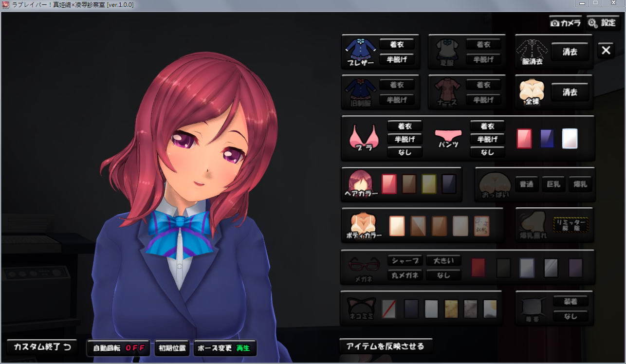This screenshot has height=364, width=626.
Task: Click the ネコミミ cat ears icon
Action: [x=361, y=308]
